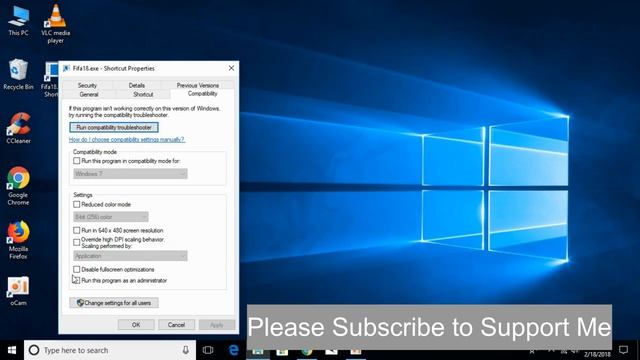
Task: Open This PC desktop icon
Action: coord(18,21)
